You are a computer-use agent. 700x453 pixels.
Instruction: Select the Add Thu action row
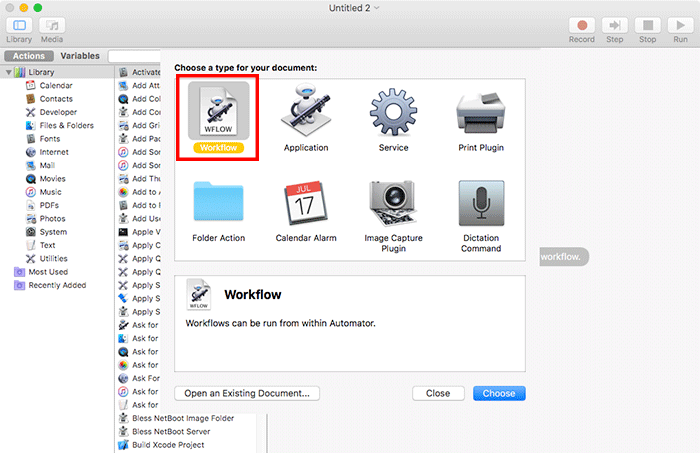click(x=139, y=179)
